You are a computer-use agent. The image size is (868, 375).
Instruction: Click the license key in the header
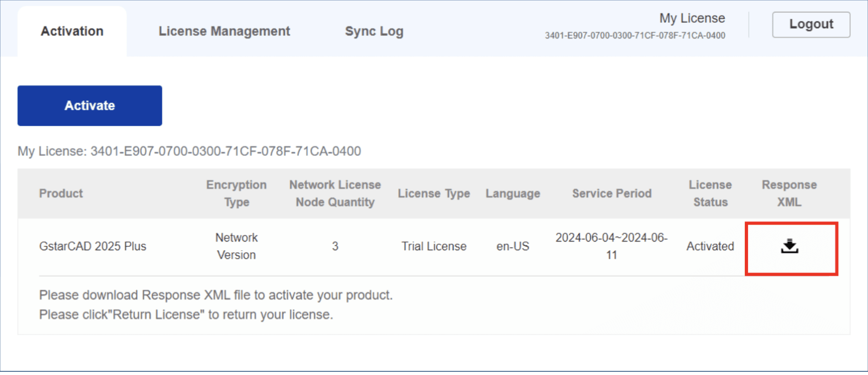635,36
